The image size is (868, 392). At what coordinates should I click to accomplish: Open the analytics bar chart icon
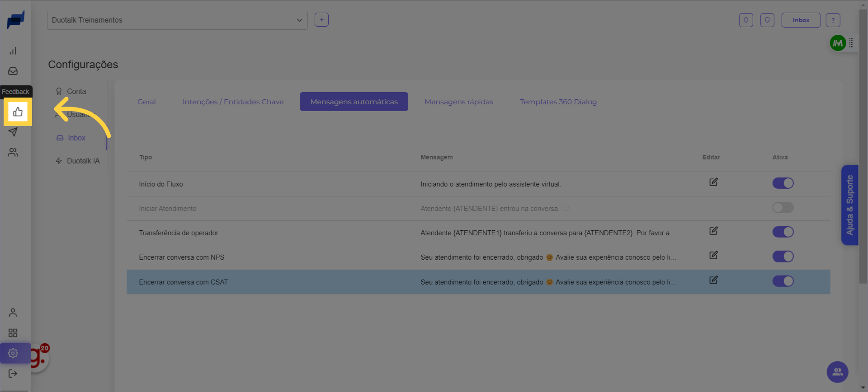tap(13, 51)
